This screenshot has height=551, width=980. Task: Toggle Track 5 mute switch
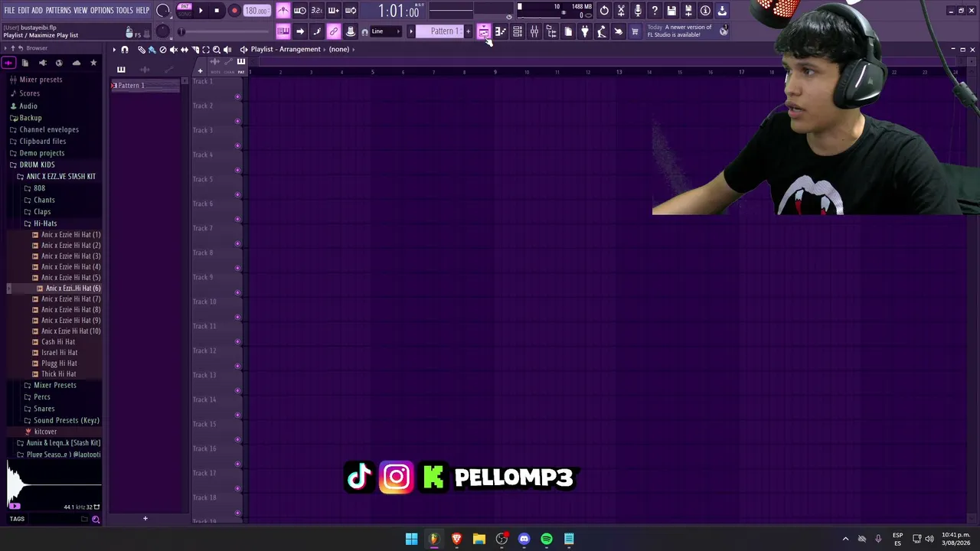pos(237,194)
